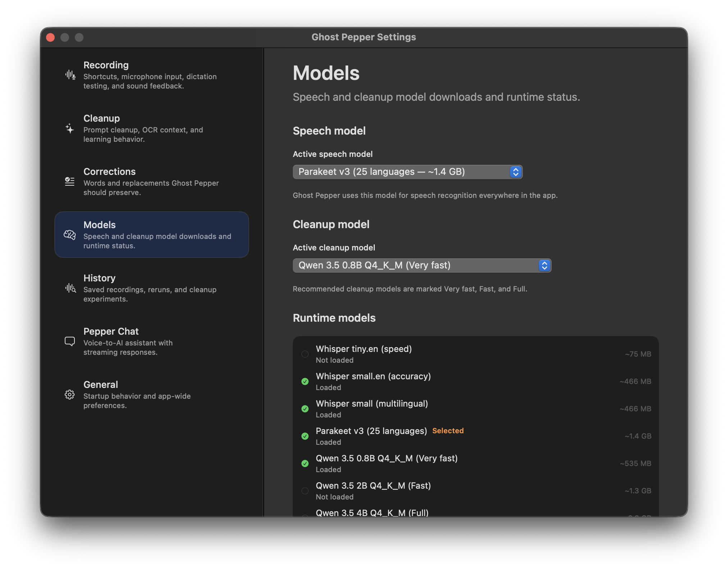Image resolution: width=728 pixels, height=570 pixels.
Task: Open the Recording settings section
Action: (x=152, y=75)
